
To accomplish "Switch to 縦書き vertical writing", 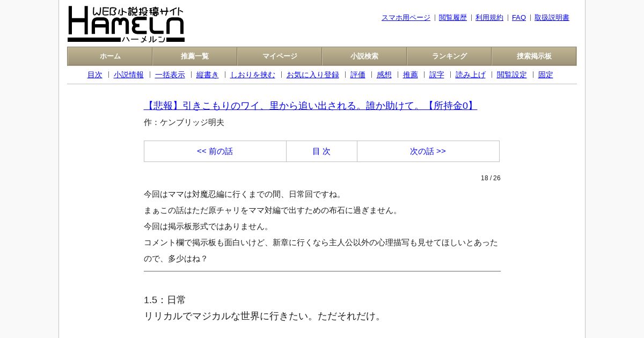I will point(208,75).
